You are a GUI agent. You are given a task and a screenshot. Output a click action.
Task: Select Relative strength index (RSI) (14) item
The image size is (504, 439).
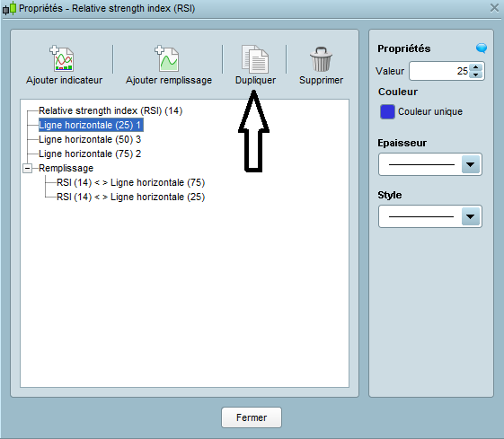(x=111, y=110)
